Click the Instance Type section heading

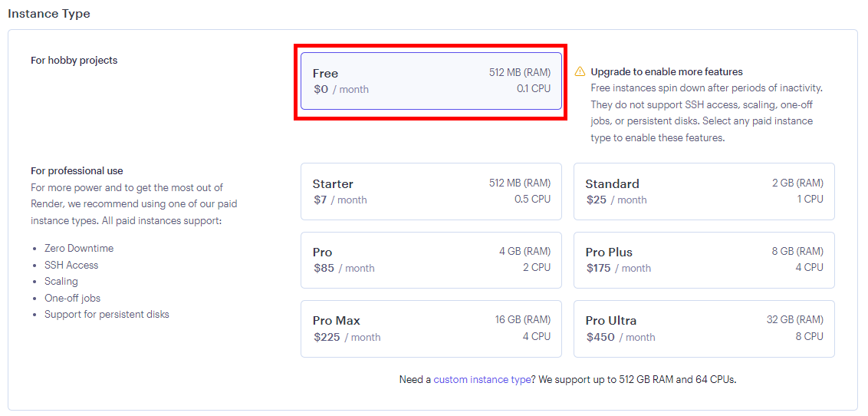(x=49, y=14)
